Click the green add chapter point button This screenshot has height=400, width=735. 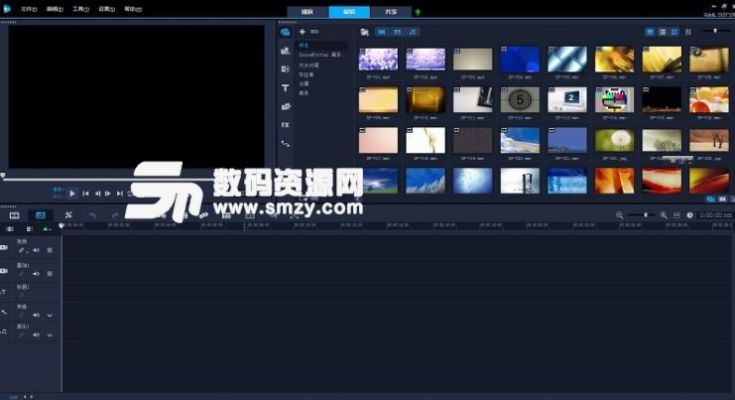pyautogui.click(x=47, y=229)
